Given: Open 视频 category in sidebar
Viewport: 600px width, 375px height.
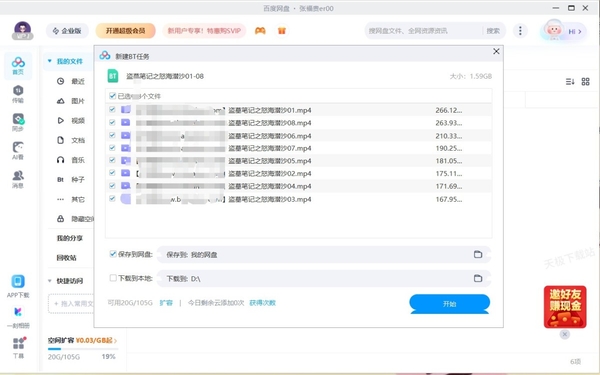Looking at the screenshot, I should [x=71, y=121].
